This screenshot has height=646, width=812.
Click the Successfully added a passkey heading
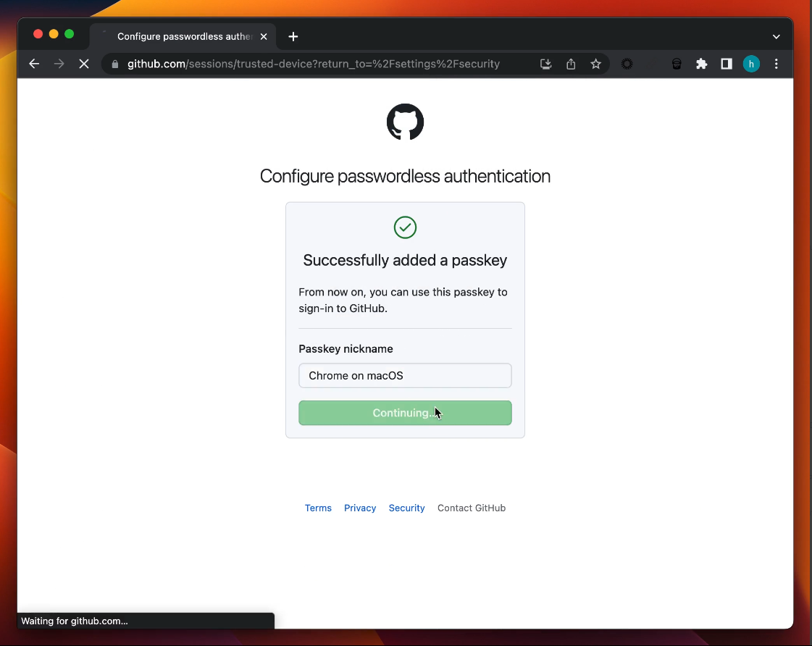405,260
